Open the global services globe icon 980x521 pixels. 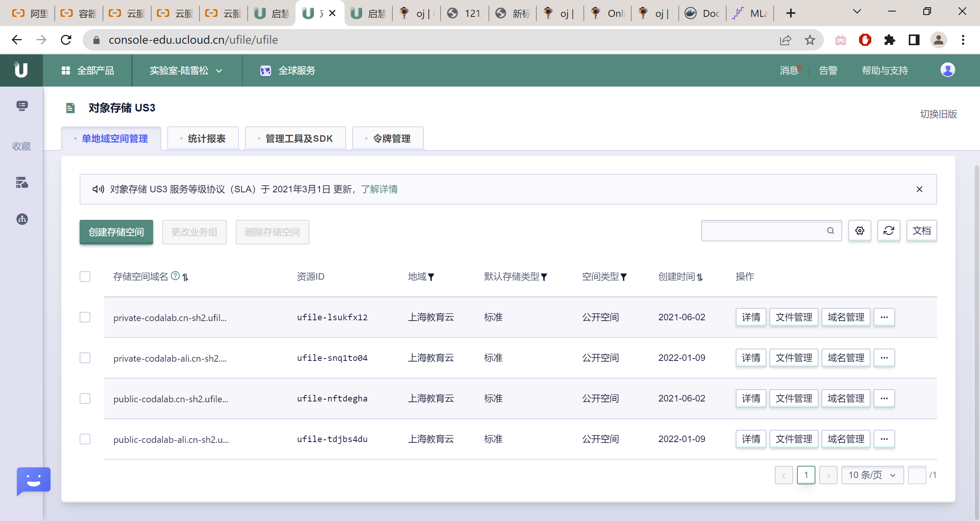265,70
